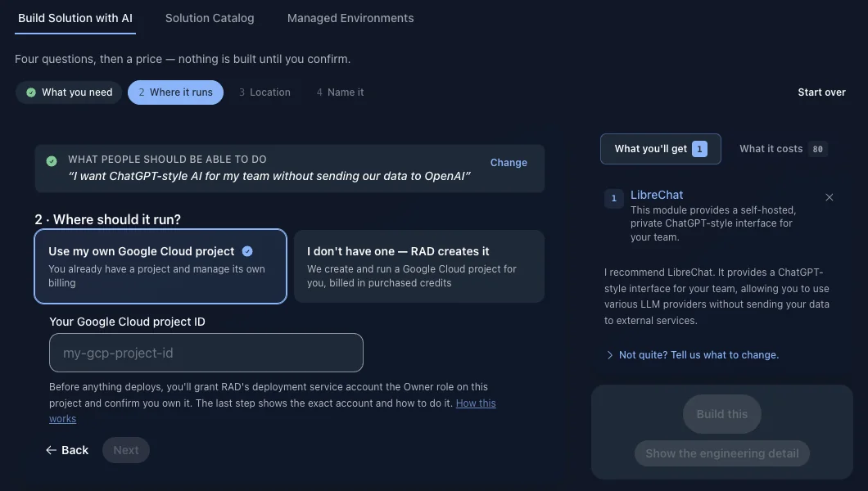Click the disabled Next button
868x491 pixels.
tap(126, 450)
